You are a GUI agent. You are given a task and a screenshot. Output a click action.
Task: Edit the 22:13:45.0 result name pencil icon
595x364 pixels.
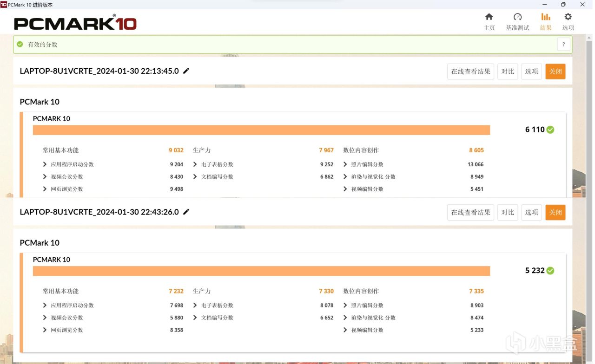[x=186, y=71]
